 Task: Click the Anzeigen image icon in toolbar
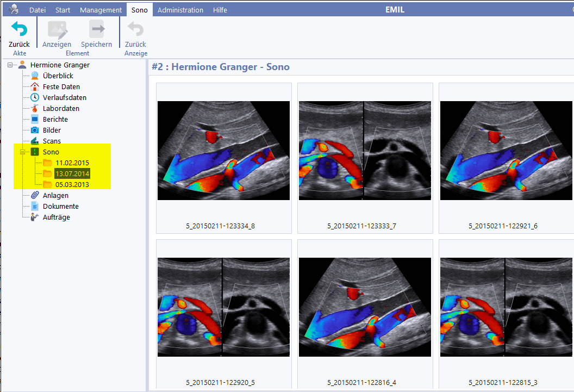coord(57,29)
